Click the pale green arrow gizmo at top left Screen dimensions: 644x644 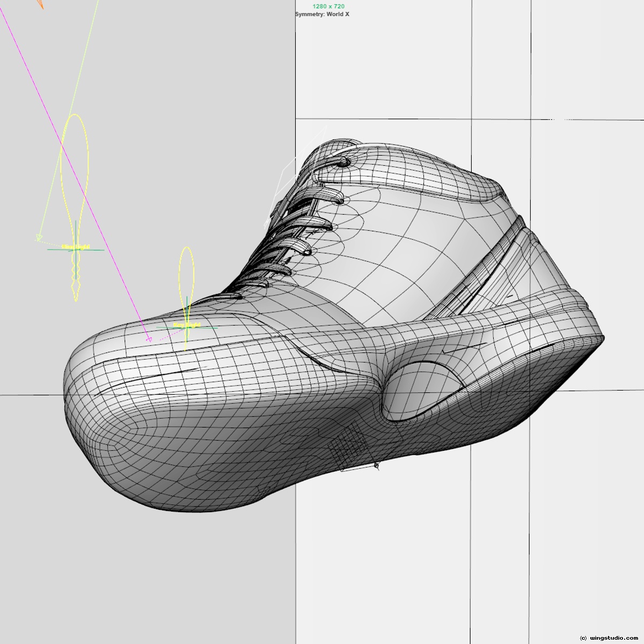(x=39, y=236)
